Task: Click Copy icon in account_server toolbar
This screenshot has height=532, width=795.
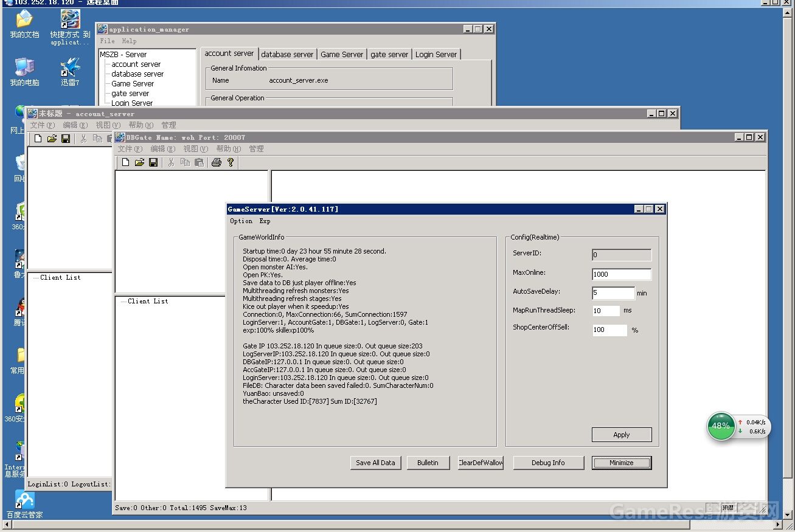Action: 97,139
